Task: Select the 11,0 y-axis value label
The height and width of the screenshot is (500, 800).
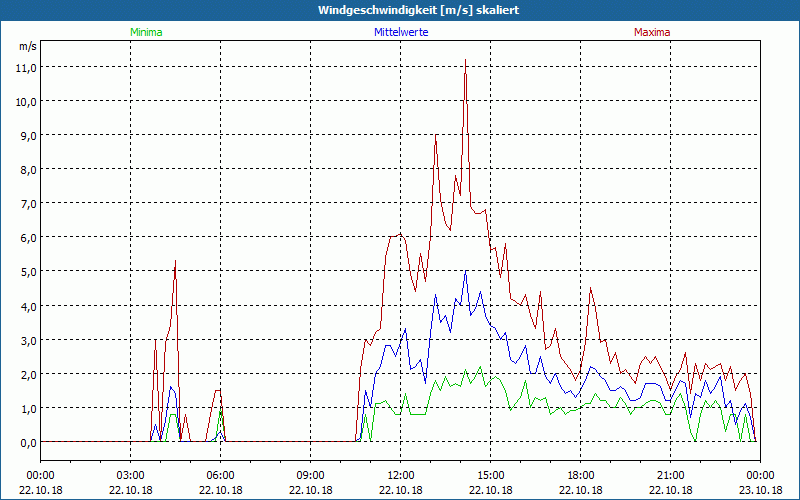Action: pos(25,67)
